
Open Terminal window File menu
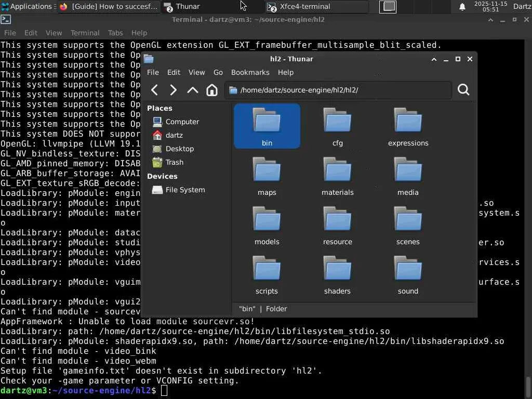point(10,33)
